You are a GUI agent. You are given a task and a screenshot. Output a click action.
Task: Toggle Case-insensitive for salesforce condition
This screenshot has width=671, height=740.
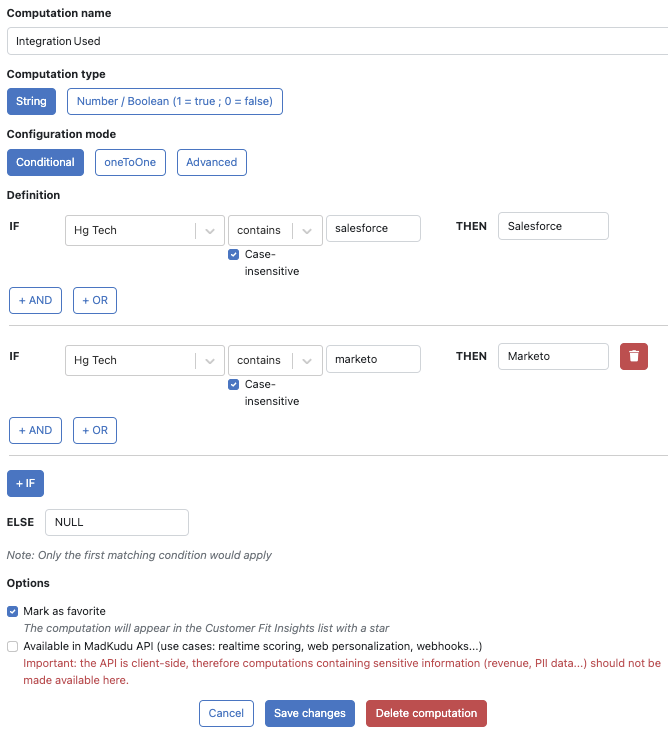coord(233,254)
